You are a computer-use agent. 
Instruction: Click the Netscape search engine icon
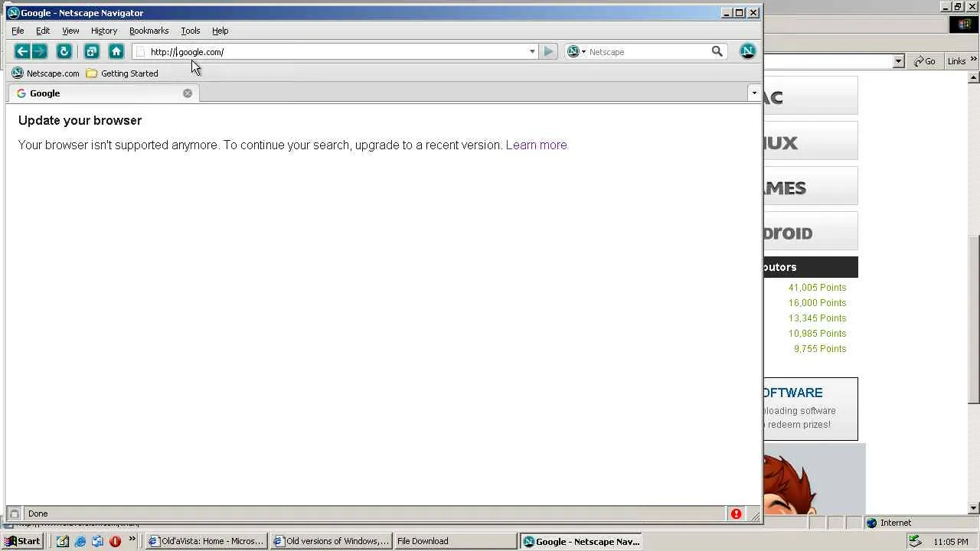tap(573, 51)
